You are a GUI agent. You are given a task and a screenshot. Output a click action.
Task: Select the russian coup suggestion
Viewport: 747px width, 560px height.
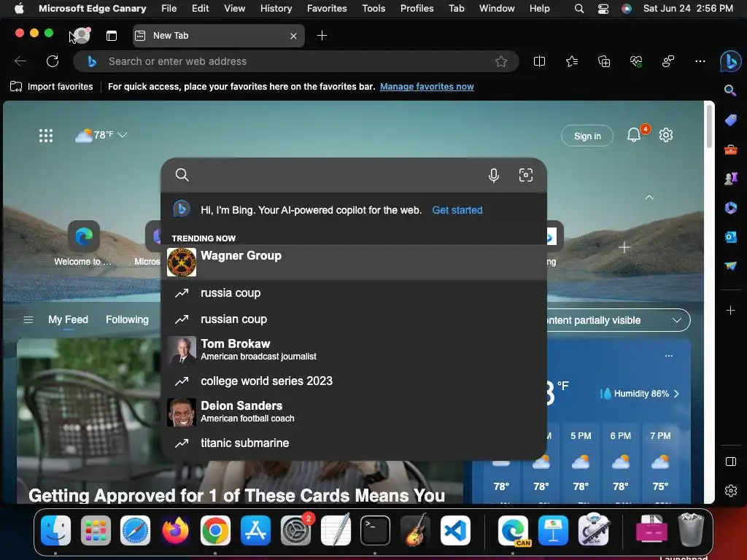pos(354,319)
